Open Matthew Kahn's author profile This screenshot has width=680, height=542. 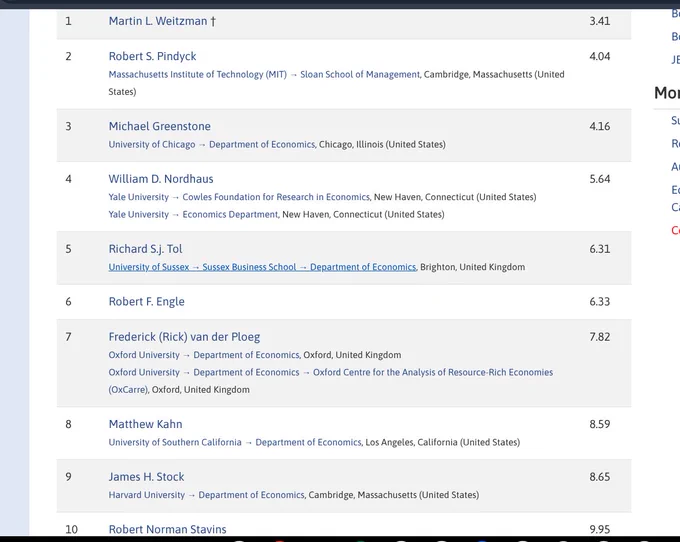tap(145, 424)
